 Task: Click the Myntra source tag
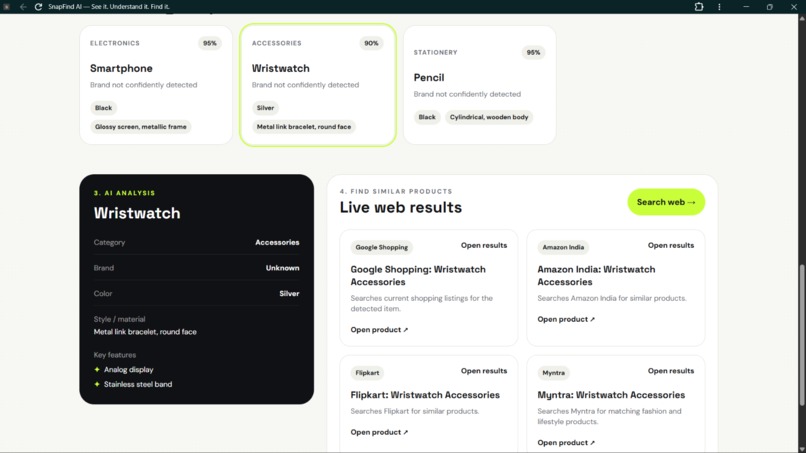554,373
